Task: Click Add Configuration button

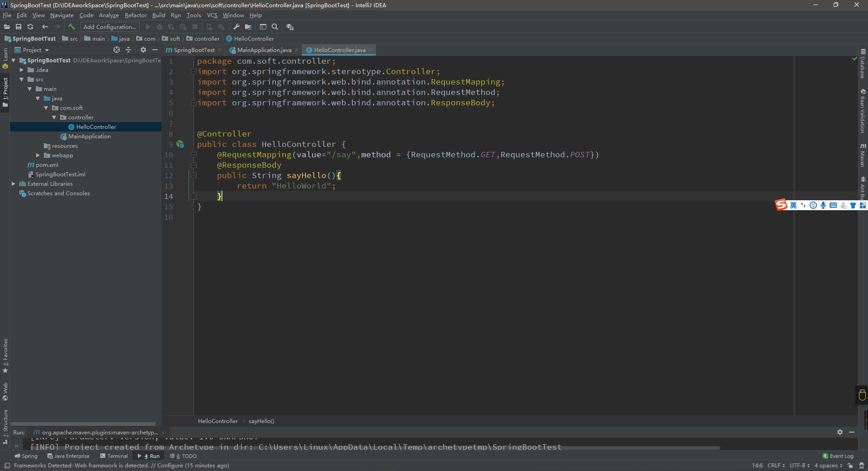Action: (x=110, y=27)
